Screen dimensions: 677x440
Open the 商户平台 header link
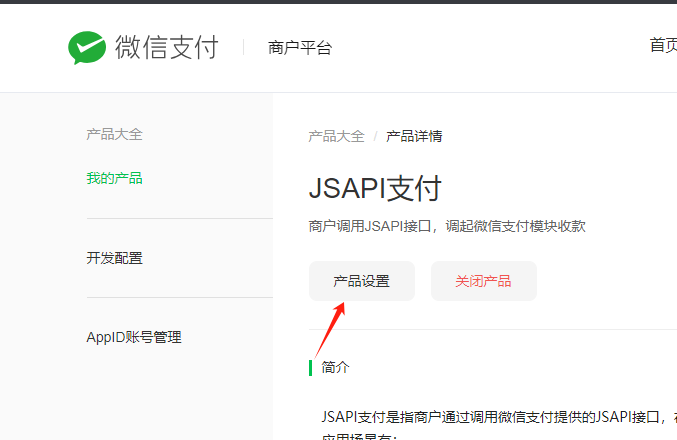point(300,47)
